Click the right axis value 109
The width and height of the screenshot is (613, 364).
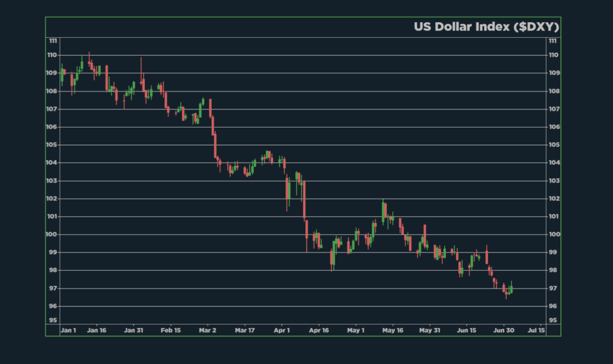coord(554,73)
